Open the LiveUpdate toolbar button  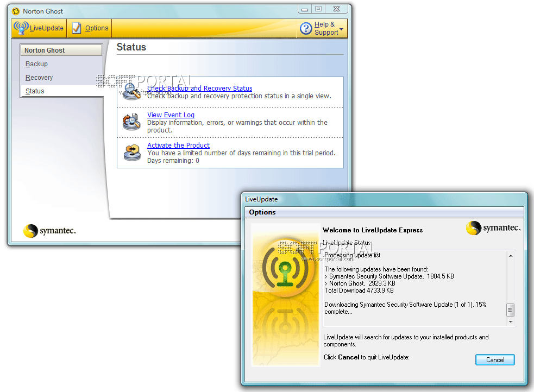[39, 28]
